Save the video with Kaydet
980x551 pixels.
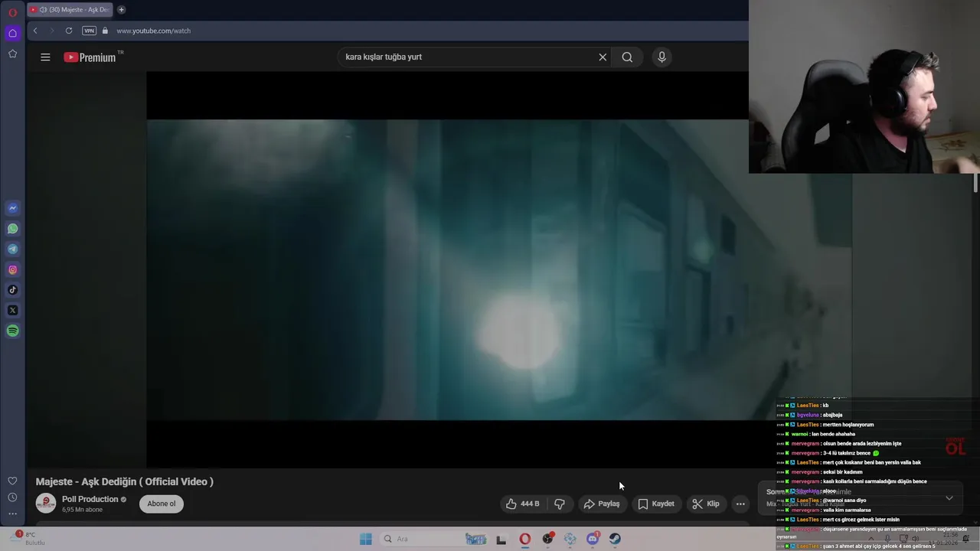(x=656, y=504)
